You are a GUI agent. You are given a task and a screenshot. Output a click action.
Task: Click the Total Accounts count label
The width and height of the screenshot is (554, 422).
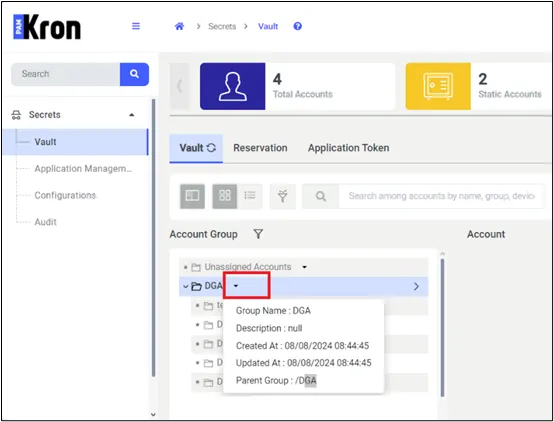pos(303,94)
